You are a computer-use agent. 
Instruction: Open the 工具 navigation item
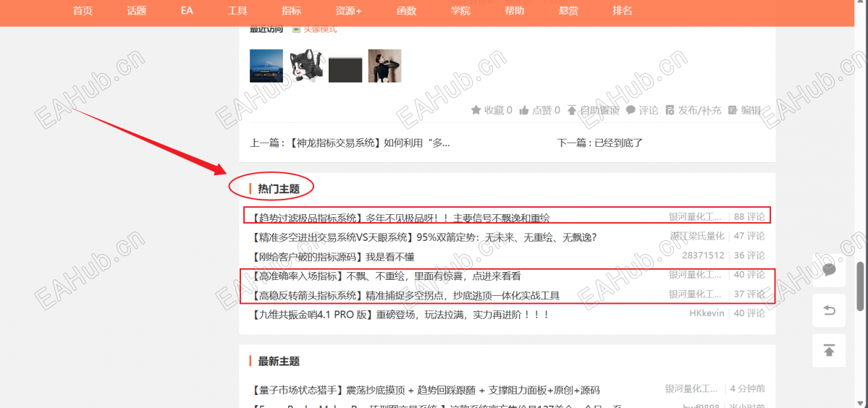point(237,11)
